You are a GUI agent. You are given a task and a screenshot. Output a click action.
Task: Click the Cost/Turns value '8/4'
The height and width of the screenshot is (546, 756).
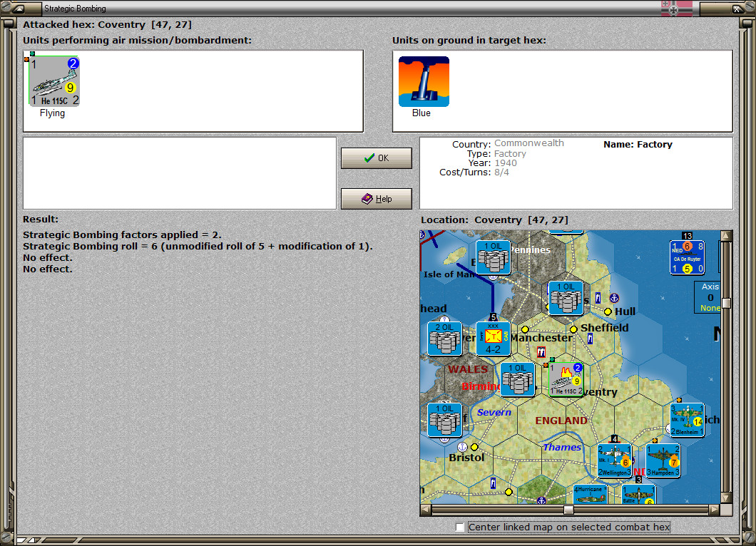[501, 172]
